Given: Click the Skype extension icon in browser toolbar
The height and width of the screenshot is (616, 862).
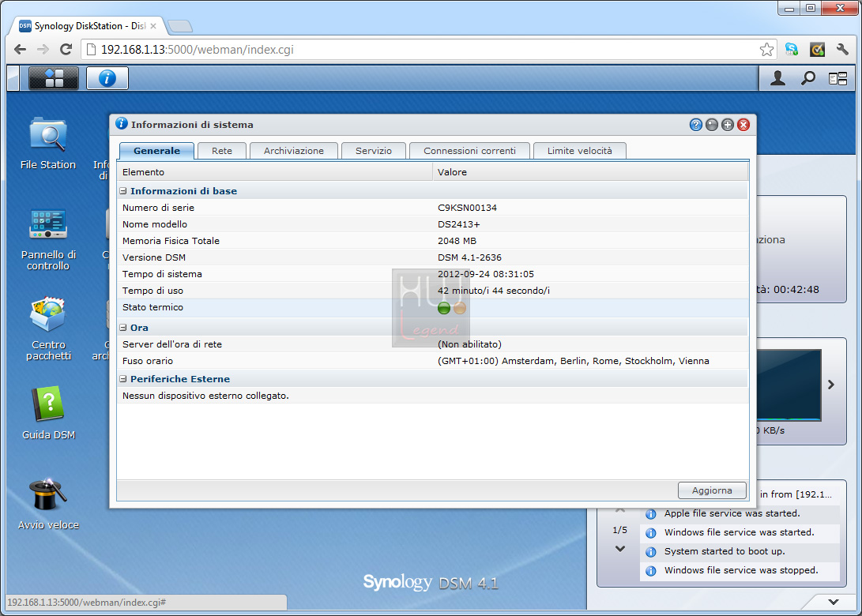Looking at the screenshot, I should tap(792, 50).
